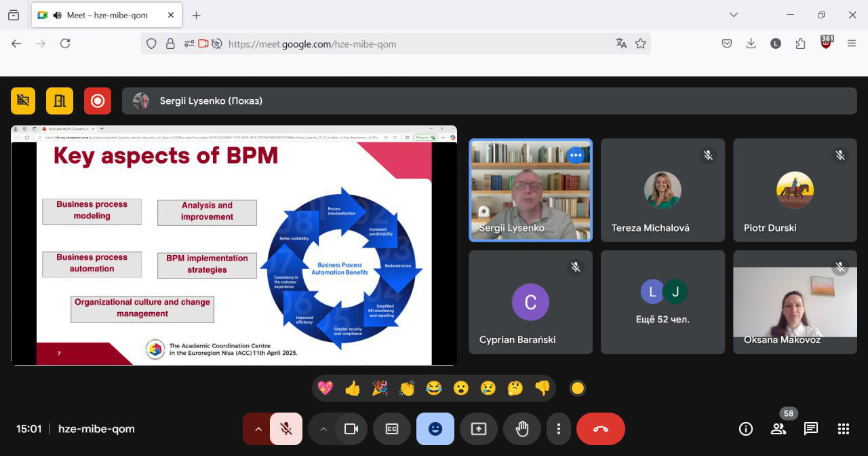Send the clapping hands reaction
This screenshot has width=868, height=456.
tap(407, 388)
